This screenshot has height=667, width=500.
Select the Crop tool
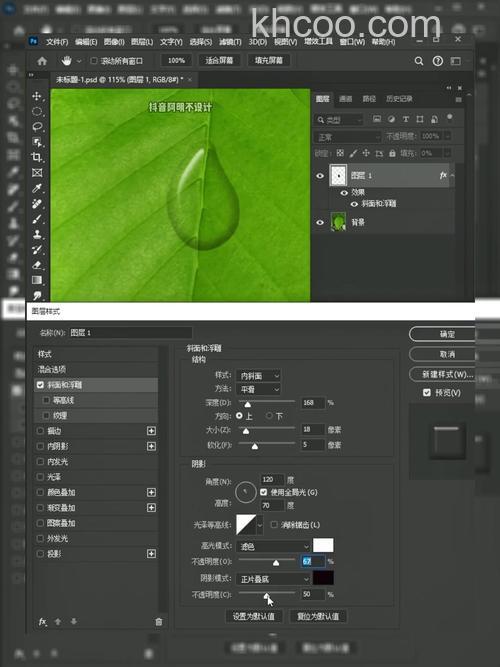tap(37, 157)
